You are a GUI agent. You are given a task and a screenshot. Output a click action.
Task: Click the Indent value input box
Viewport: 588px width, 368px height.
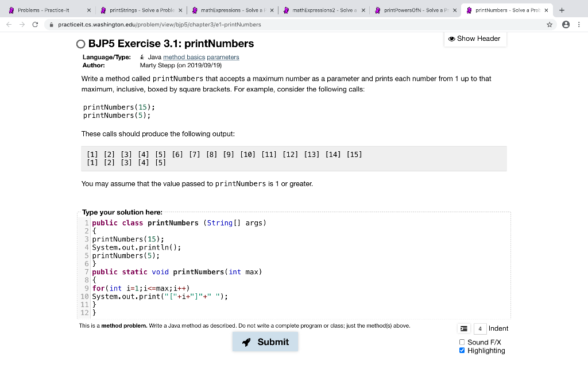[x=479, y=328]
